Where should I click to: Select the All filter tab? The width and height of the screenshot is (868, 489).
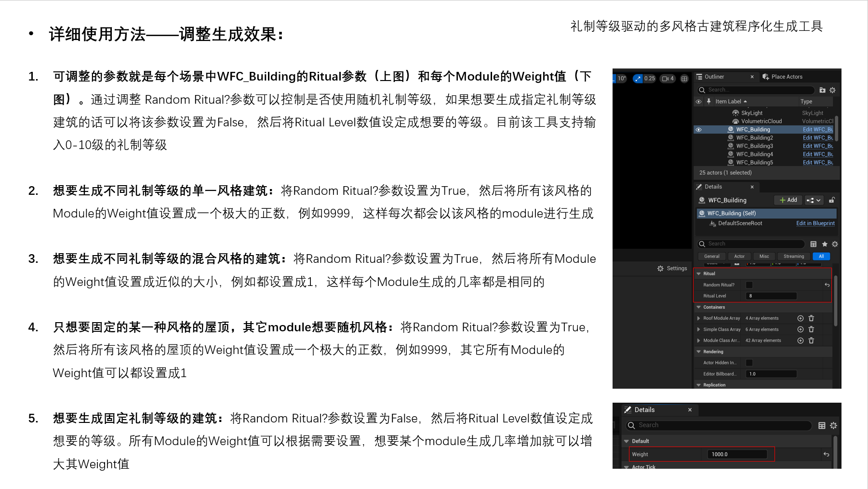[x=821, y=257]
